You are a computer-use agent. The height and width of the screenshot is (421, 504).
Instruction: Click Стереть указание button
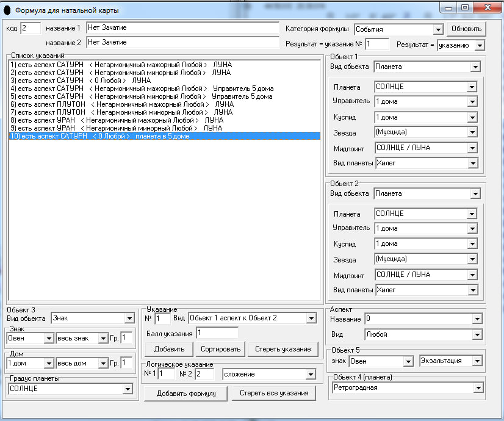click(283, 349)
